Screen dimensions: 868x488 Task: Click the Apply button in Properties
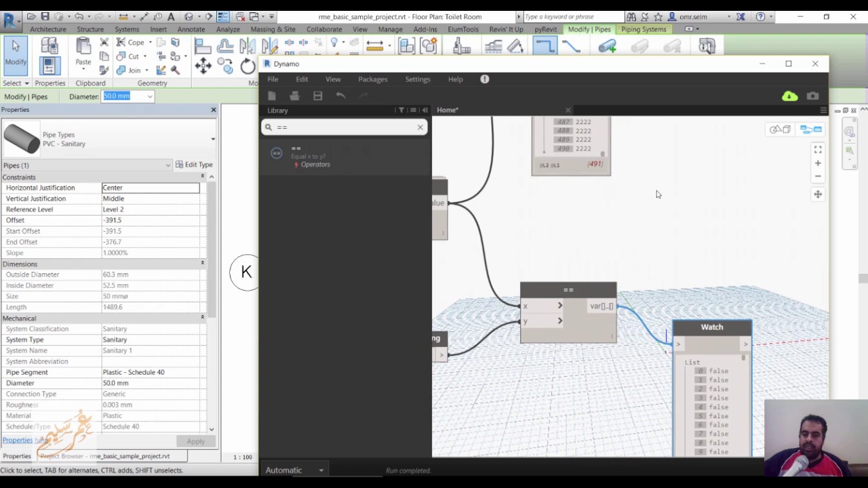(195, 441)
